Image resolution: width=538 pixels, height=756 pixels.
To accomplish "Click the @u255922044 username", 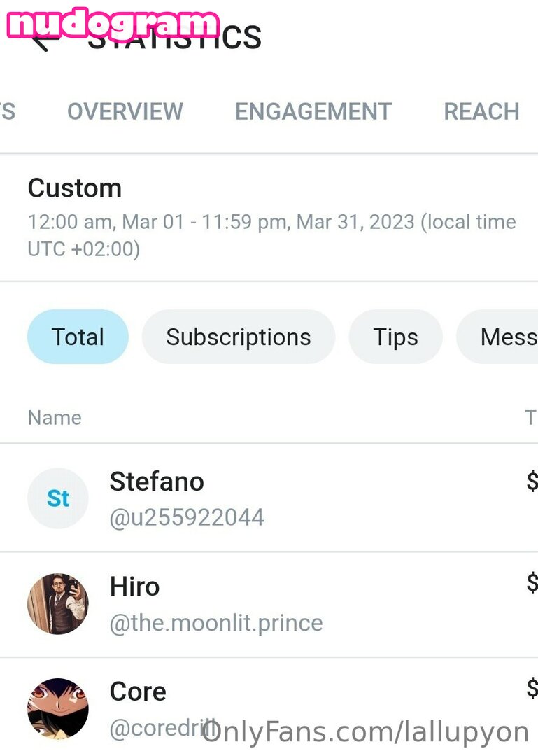I will (x=187, y=518).
